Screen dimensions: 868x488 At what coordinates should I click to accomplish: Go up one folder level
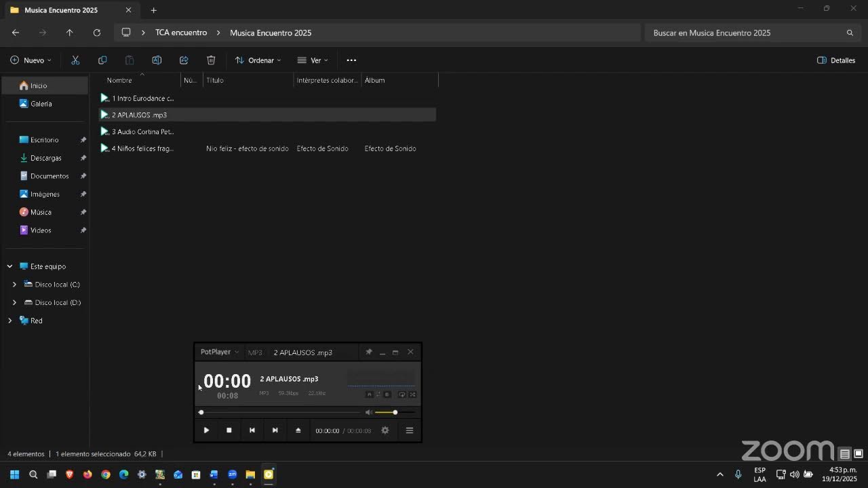point(69,33)
